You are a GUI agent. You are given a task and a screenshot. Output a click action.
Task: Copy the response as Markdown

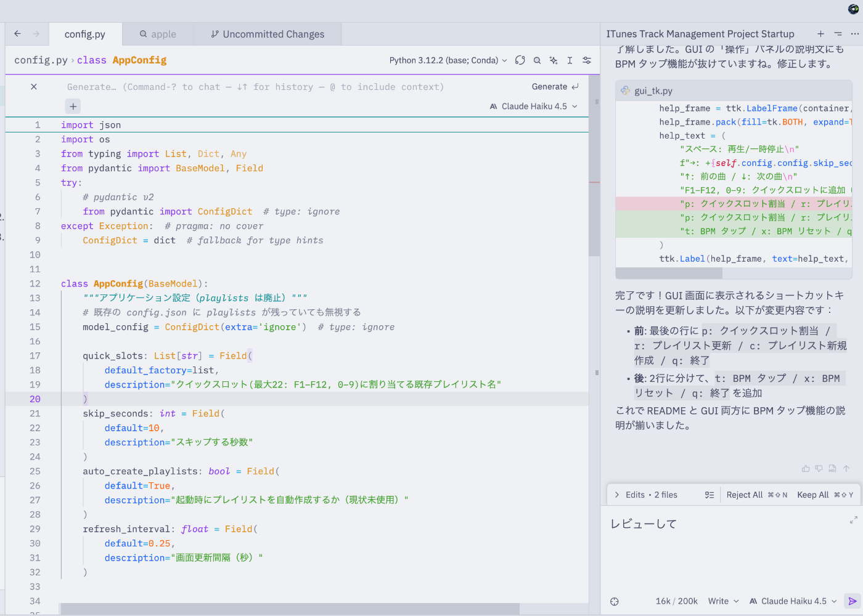[x=832, y=468]
